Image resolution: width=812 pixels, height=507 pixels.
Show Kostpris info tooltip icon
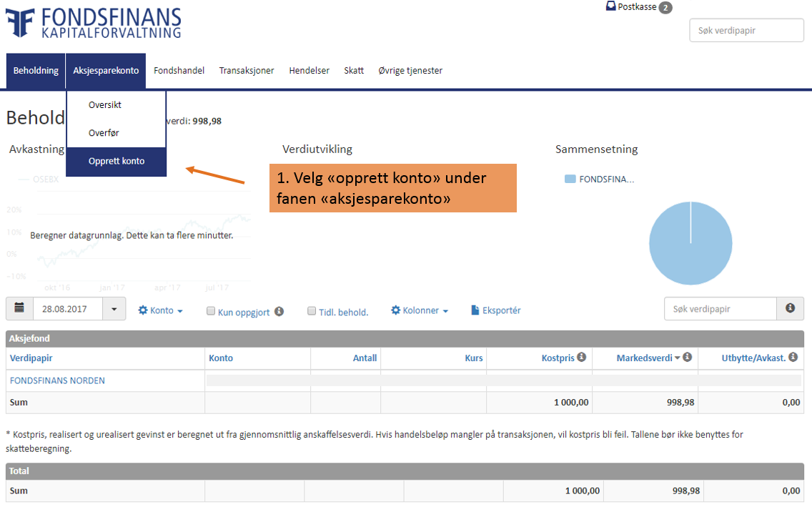click(582, 357)
